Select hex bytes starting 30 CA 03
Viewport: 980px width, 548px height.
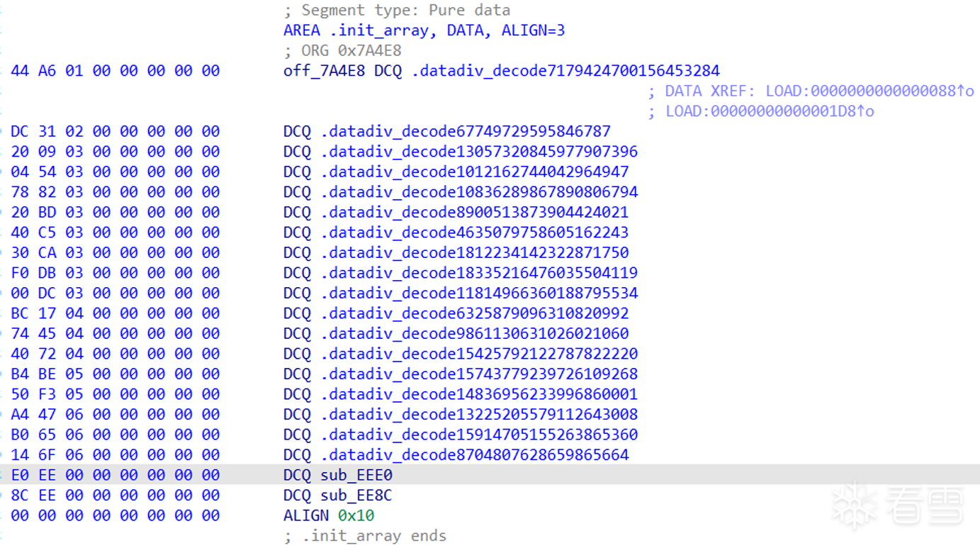tap(116, 253)
